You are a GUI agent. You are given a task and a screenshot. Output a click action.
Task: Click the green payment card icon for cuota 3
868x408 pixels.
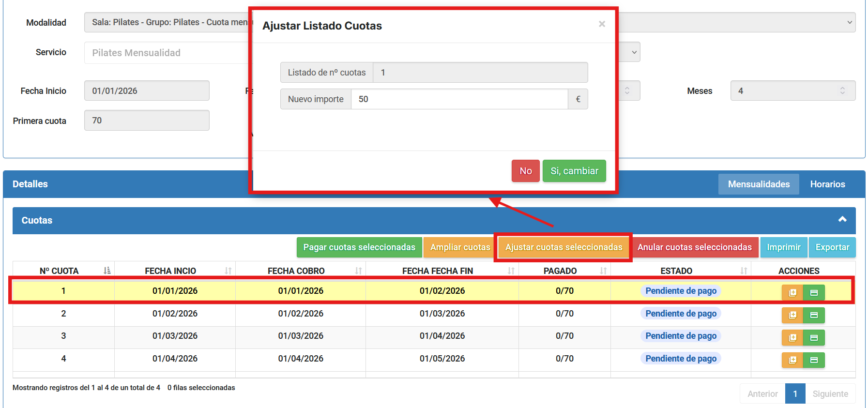(x=814, y=337)
